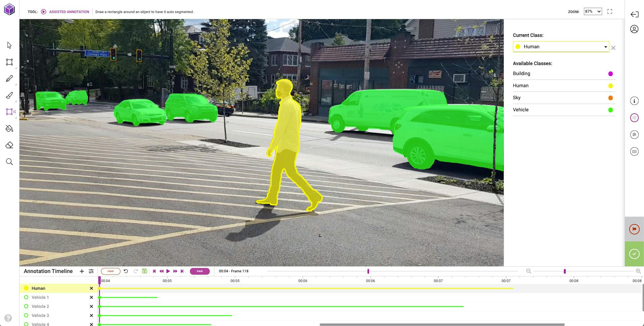Select the Eraser tool

click(9, 145)
